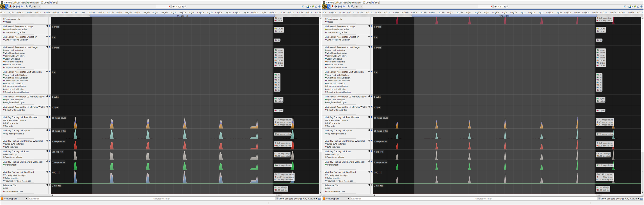Switch to Functions tab in left window

[33, 2]
